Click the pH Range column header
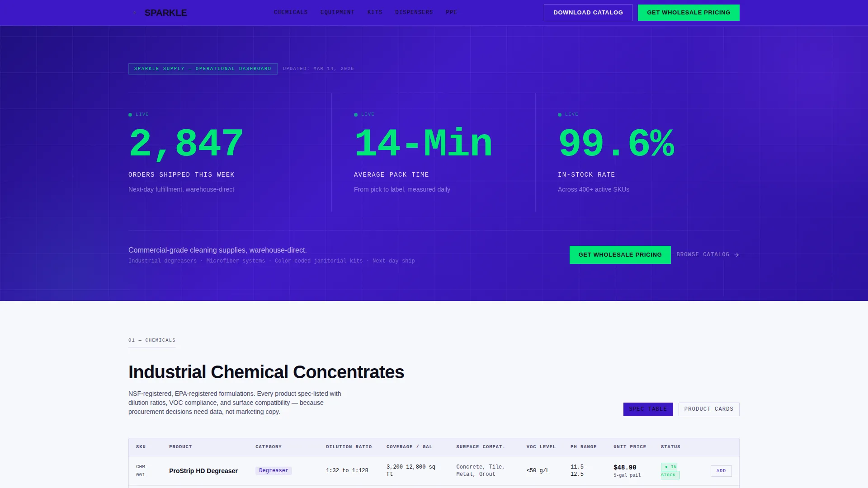 click(x=584, y=447)
